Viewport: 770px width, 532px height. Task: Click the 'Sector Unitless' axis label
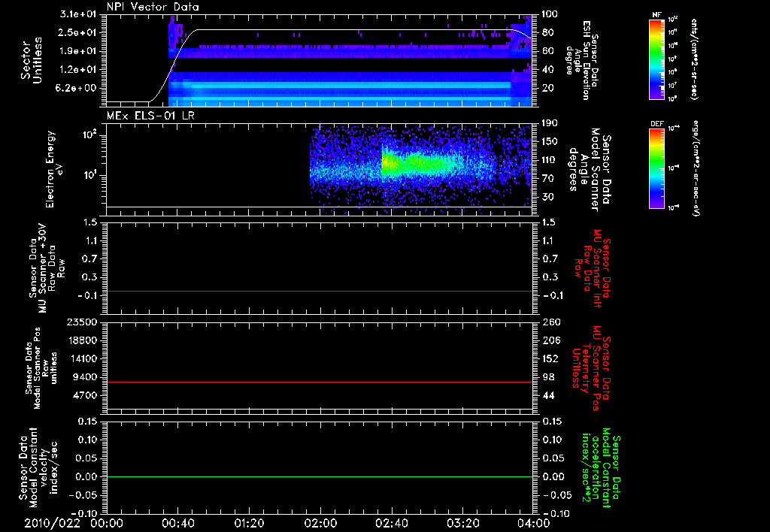pos(32,60)
